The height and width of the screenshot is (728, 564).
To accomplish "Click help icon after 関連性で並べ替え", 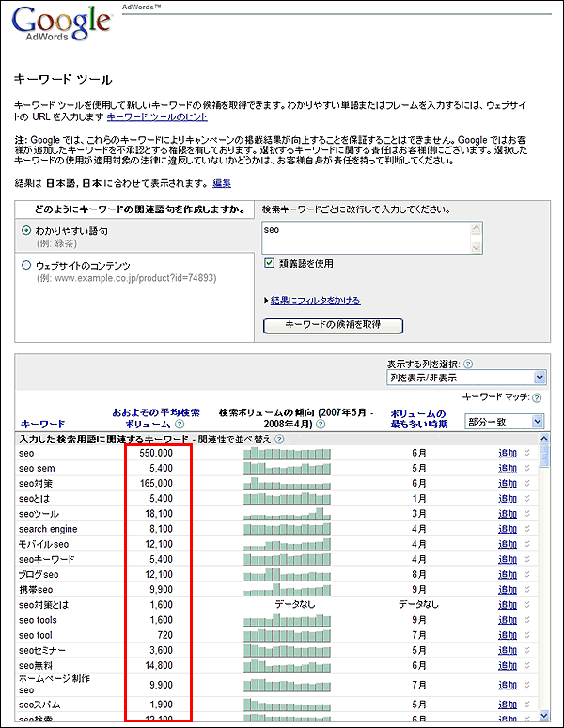I will pos(279,439).
